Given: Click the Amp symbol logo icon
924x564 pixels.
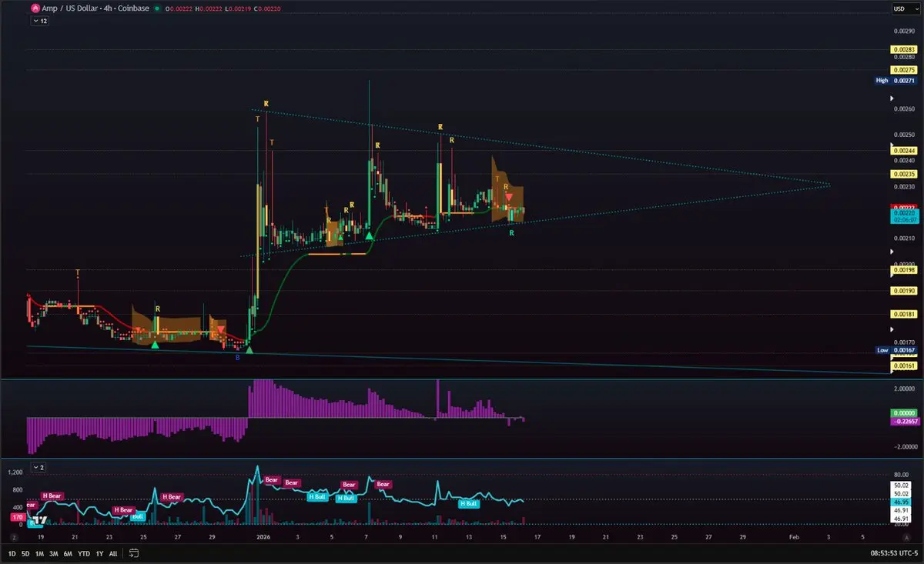Looking at the screenshot, I should click(x=35, y=8).
